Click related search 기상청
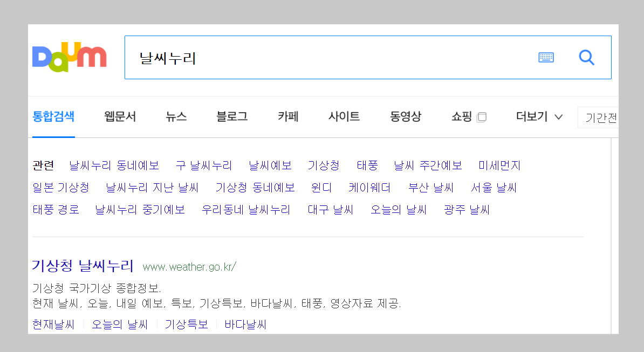 [324, 165]
